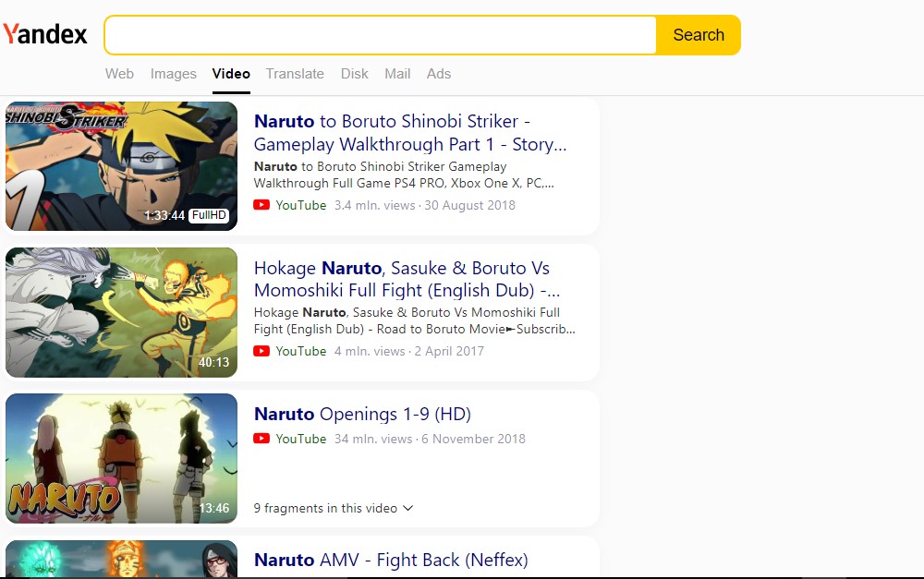Click the 40:13 duration label

click(214, 362)
